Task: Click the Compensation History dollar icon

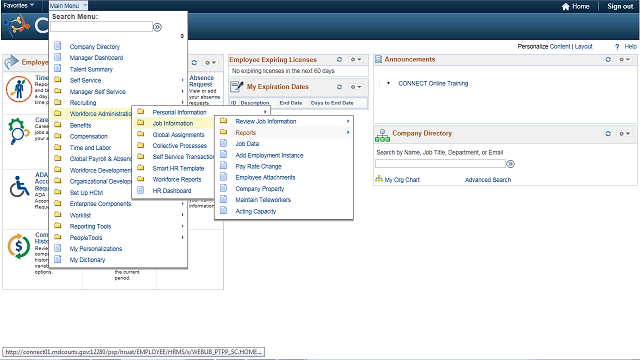Action: click(19, 246)
